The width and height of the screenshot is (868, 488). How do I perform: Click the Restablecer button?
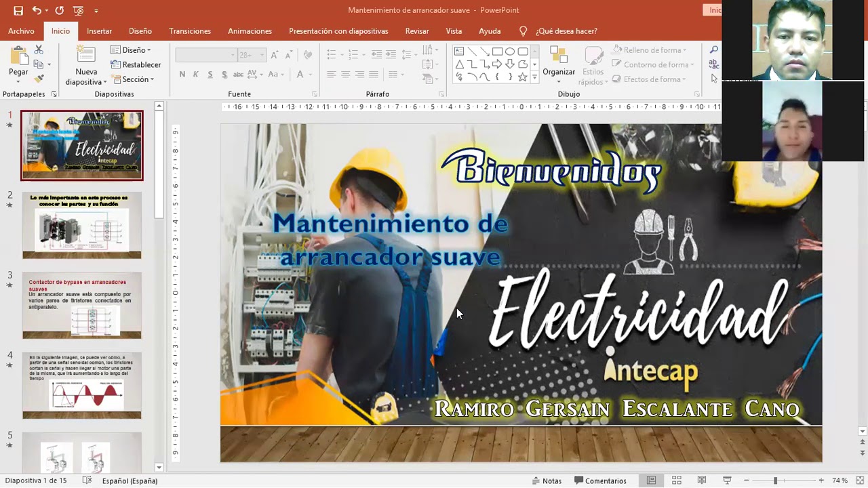136,64
